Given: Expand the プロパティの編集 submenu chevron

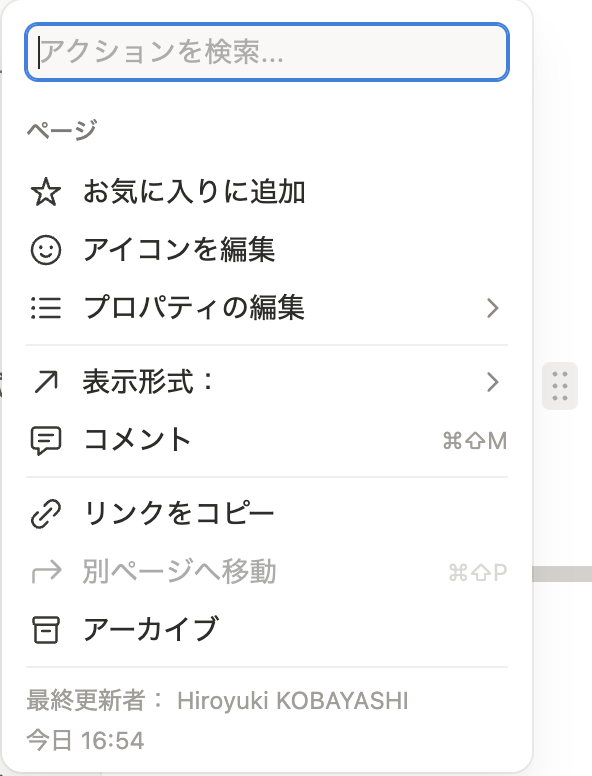Looking at the screenshot, I should point(493,308).
